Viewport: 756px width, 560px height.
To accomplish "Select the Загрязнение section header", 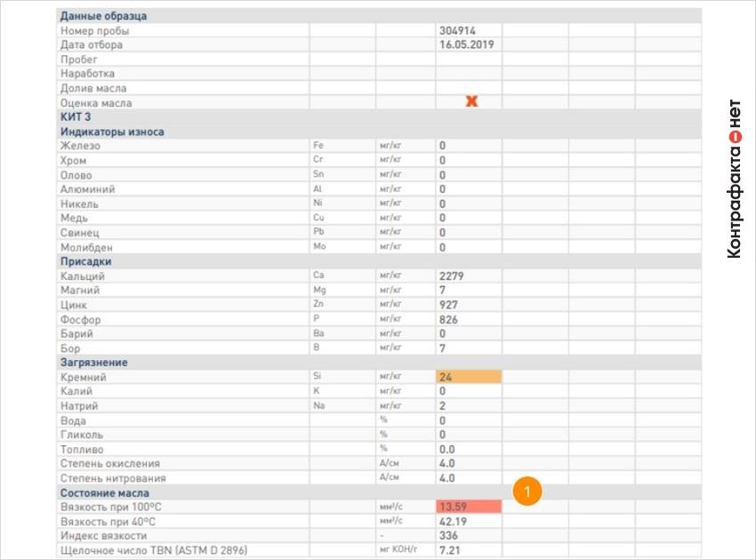I will pyautogui.click(x=94, y=363).
